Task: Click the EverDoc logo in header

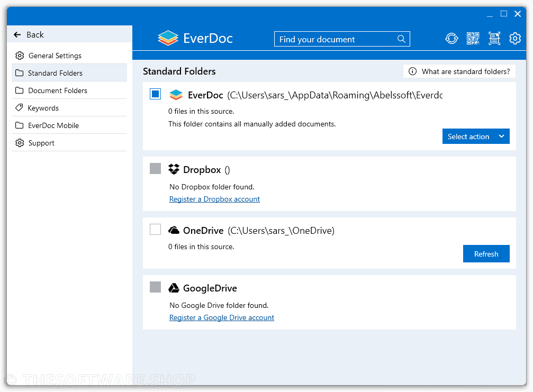Action: [195, 38]
